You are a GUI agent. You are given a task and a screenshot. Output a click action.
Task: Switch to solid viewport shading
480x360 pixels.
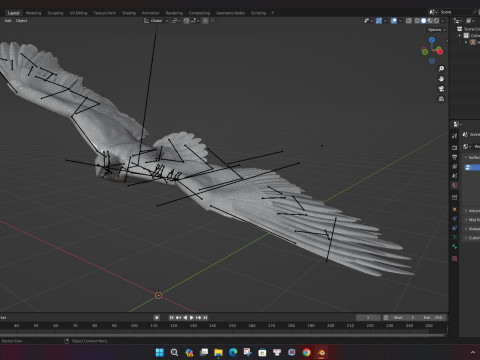click(x=423, y=21)
